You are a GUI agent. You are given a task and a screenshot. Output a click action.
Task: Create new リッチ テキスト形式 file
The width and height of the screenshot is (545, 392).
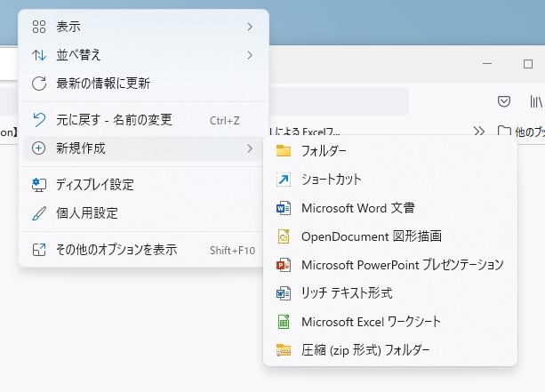tap(390, 293)
